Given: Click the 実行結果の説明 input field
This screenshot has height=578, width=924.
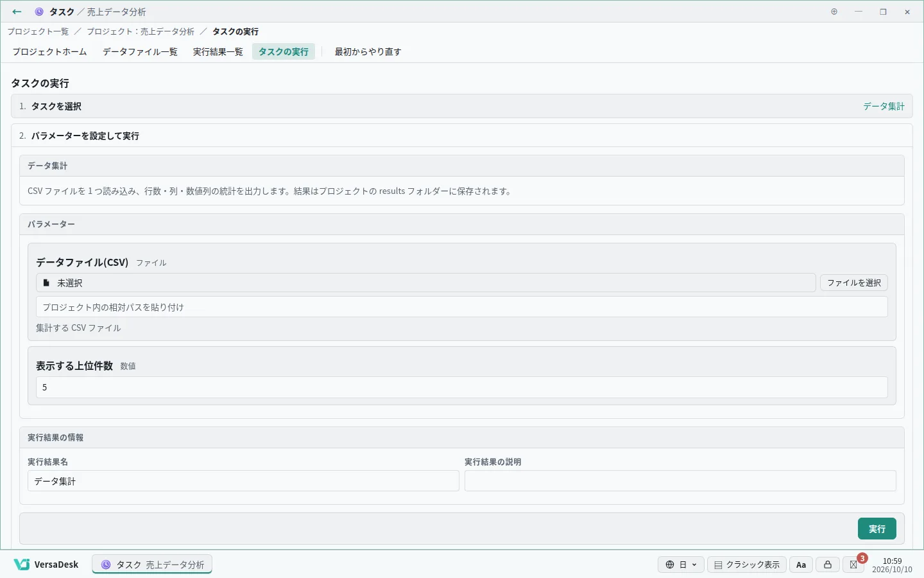Looking at the screenshot, I should pyautogui.click(x=680, y=481).
